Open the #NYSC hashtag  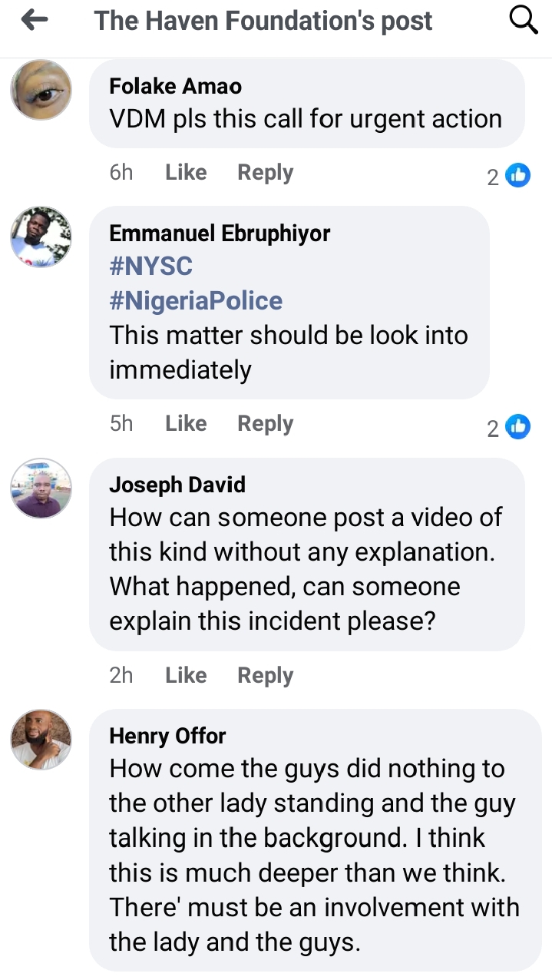pyautogui.click(x=151, y=267)
